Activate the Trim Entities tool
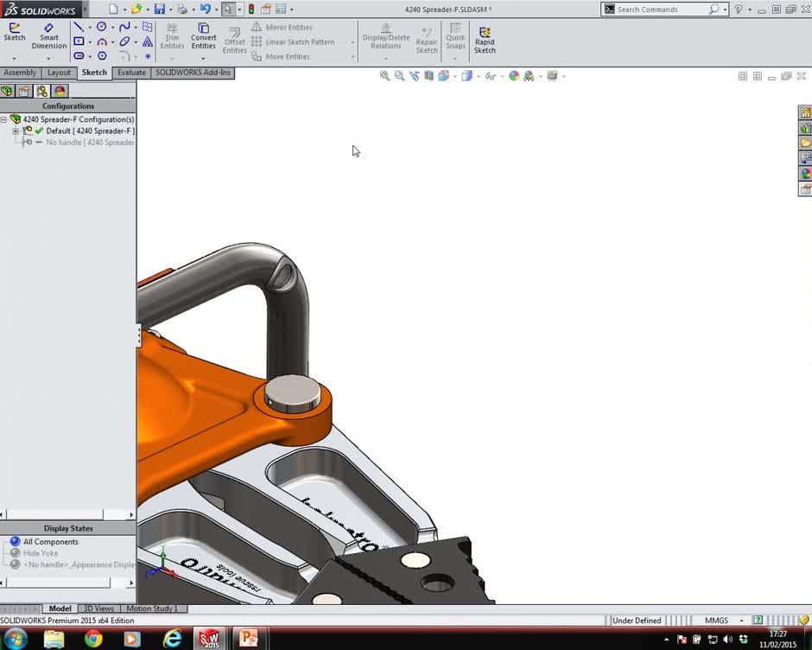This screenshot has width=812, height=650. click(x=172, y=36)
